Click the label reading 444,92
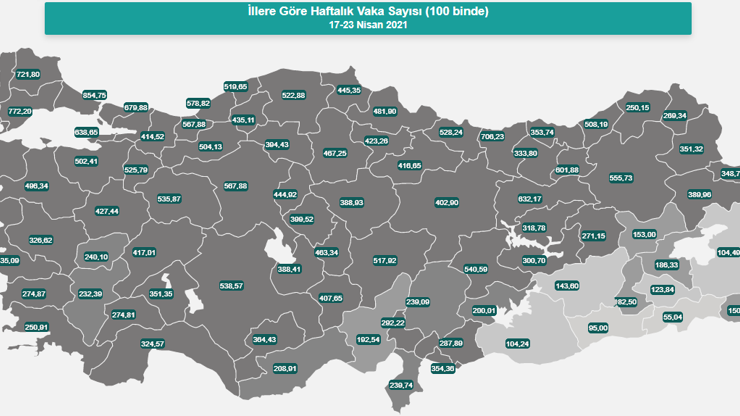 point(285,195)
